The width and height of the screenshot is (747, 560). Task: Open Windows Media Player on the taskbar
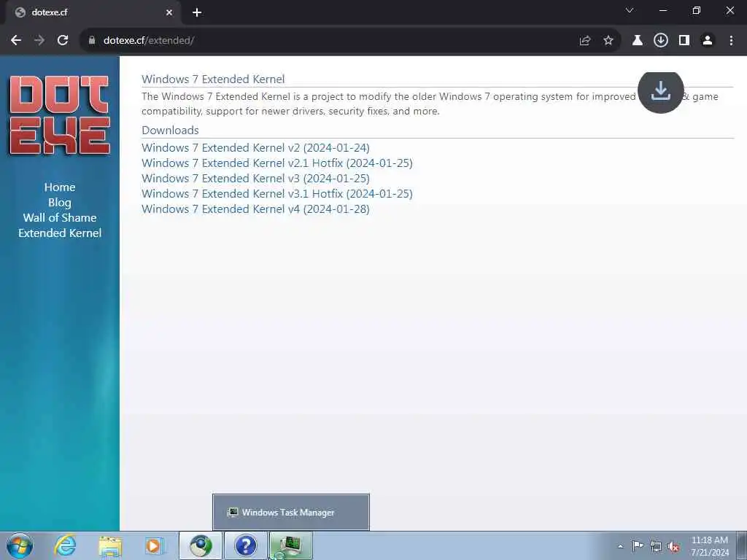155,545
